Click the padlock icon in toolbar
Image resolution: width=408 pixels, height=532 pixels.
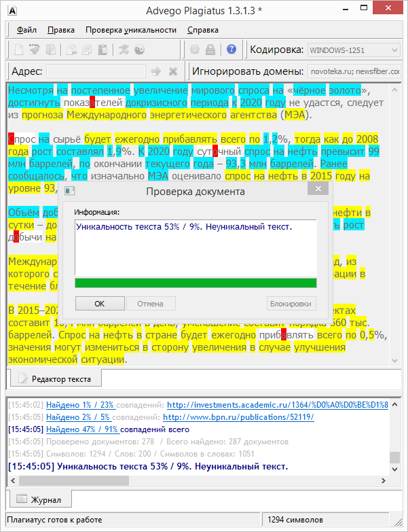(x=210, y=50)
